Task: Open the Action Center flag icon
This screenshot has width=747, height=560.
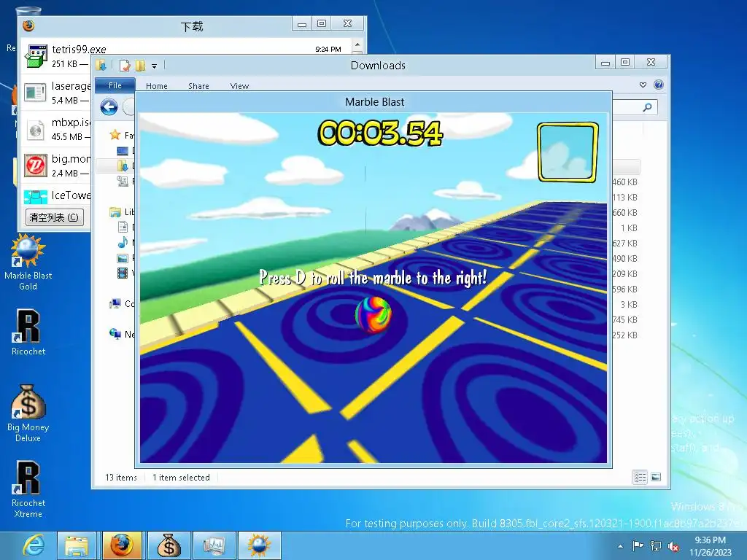Action: 638,546
